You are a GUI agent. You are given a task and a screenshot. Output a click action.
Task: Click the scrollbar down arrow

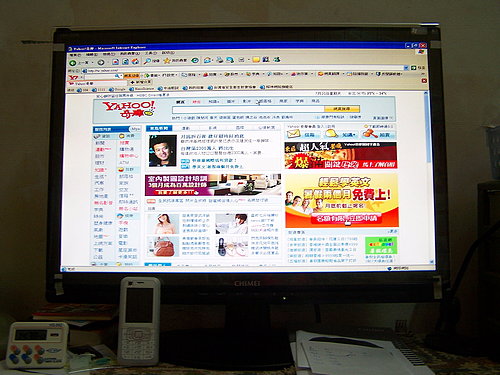click(x=432, y=262)
